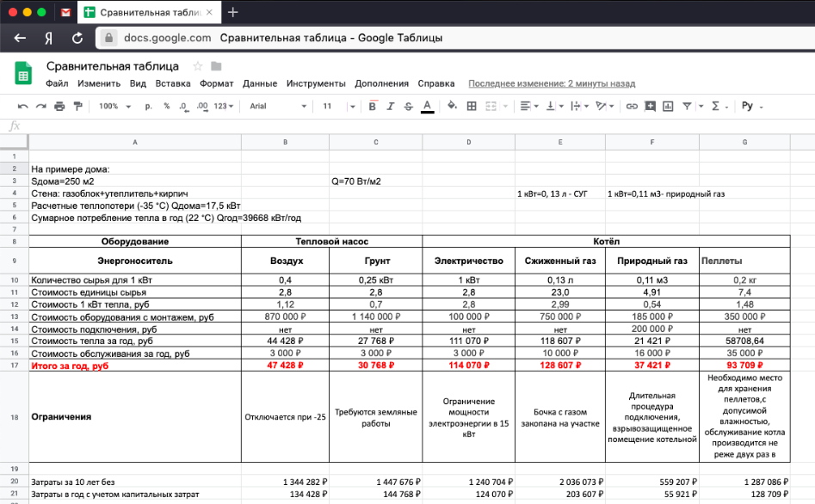Image resolution: width=815 pixels, height=504 pixels.
Task: Open horizontal align dropdown
Action: 529,107
